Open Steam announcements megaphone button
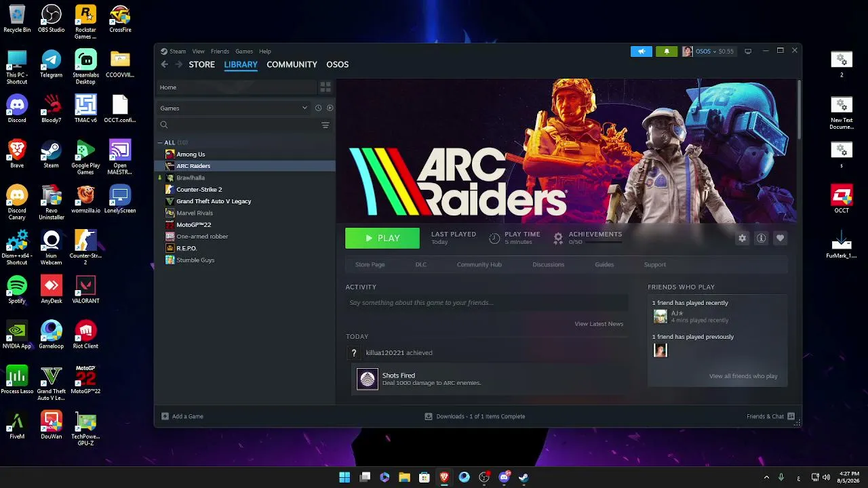The image size is (868, 488). click(x=641, y=52)
